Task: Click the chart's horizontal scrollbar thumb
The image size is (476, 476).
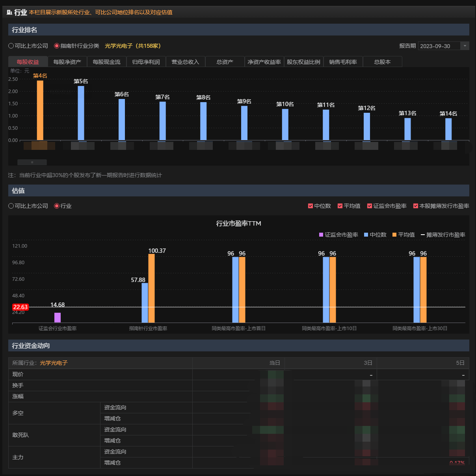Action: tap(32, 162)
